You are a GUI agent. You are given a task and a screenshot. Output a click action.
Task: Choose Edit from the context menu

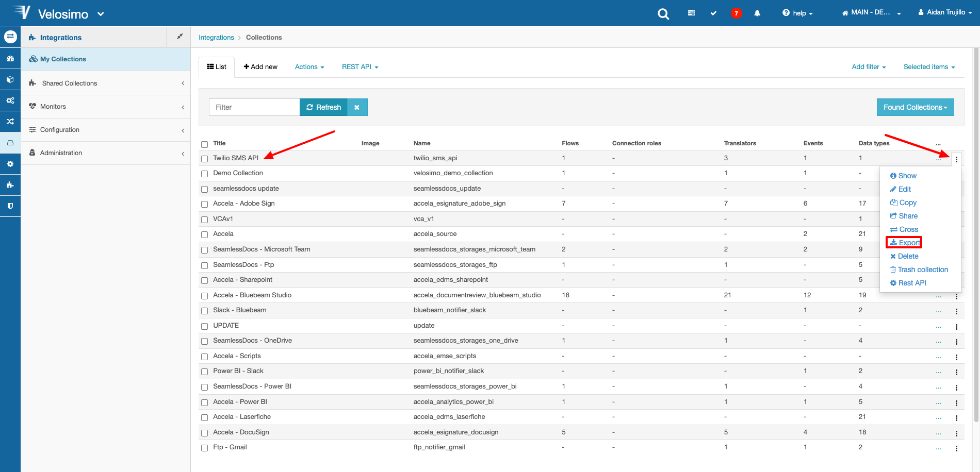(901, 189)
